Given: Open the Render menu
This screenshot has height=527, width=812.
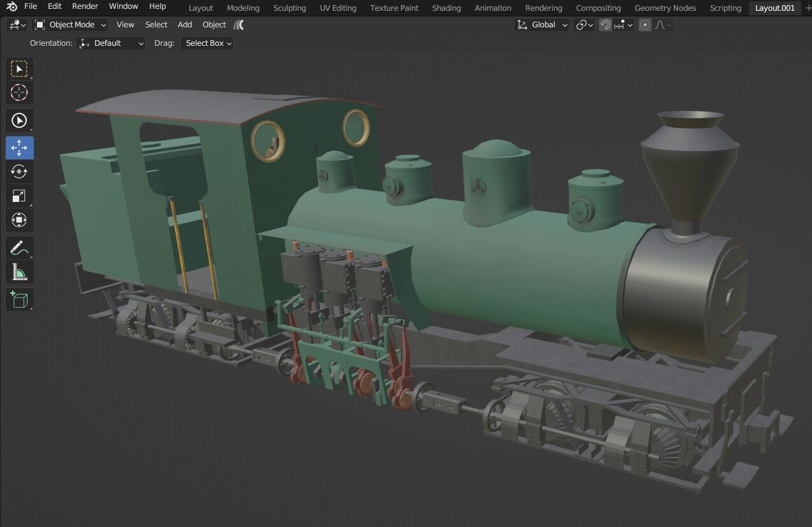Looking at the screenshot, I should point(85,6).
